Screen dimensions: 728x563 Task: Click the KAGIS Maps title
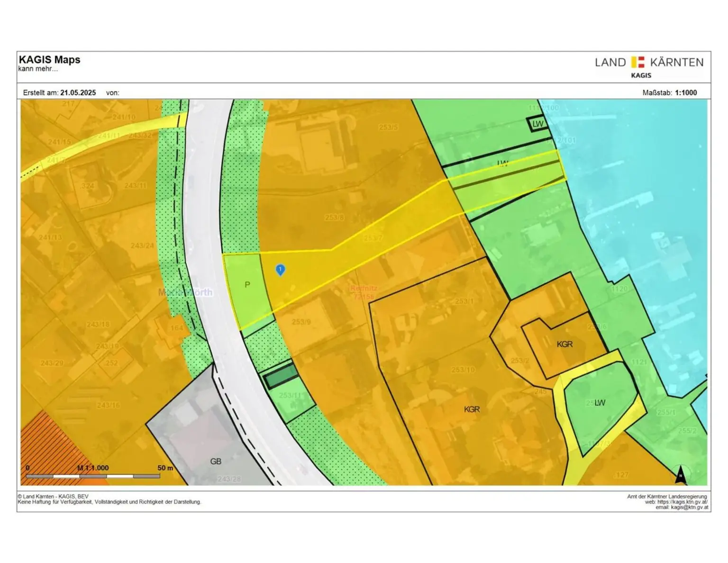click(50, 60)
